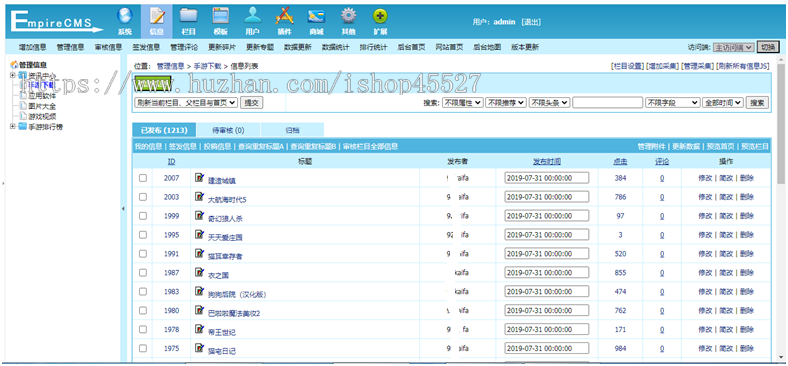This screenshot has width=788, height=366.
Task: Collapse the sidebar using the left arrow handle
Action: tap(123, 209)
